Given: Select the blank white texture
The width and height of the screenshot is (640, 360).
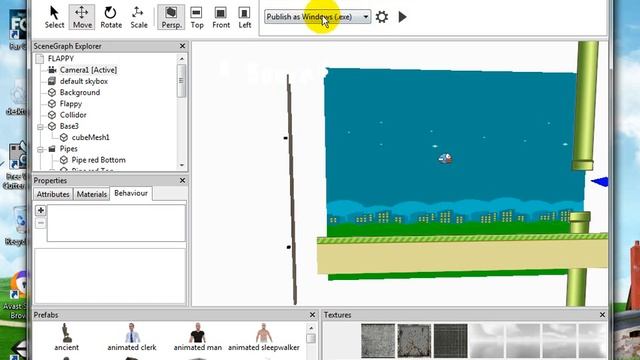Looking at the screenshot, I should [x=341, y=342].
